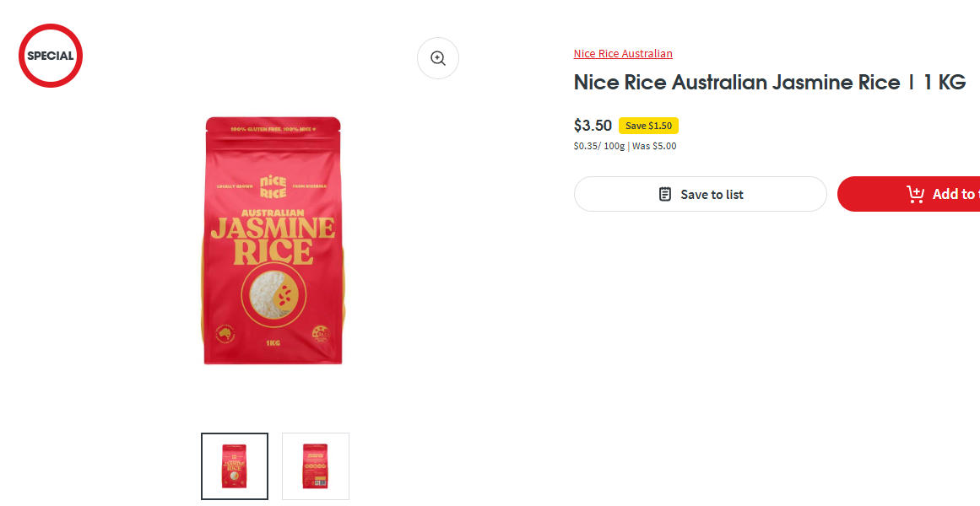Image resolution: width=980 pixels, height=506 pixels.
Task: Click the red SPECIAL badge
Action: [51, 56]
